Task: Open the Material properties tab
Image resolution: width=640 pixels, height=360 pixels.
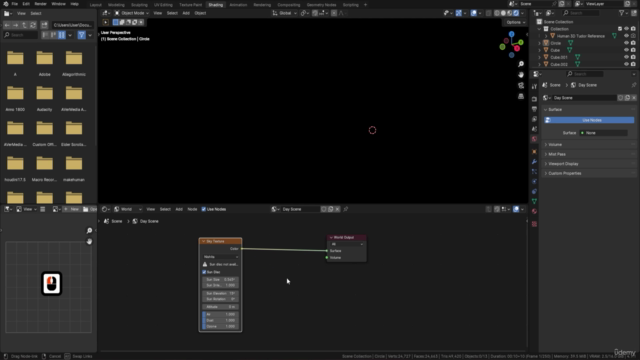Action: click(x=534, y=211)
